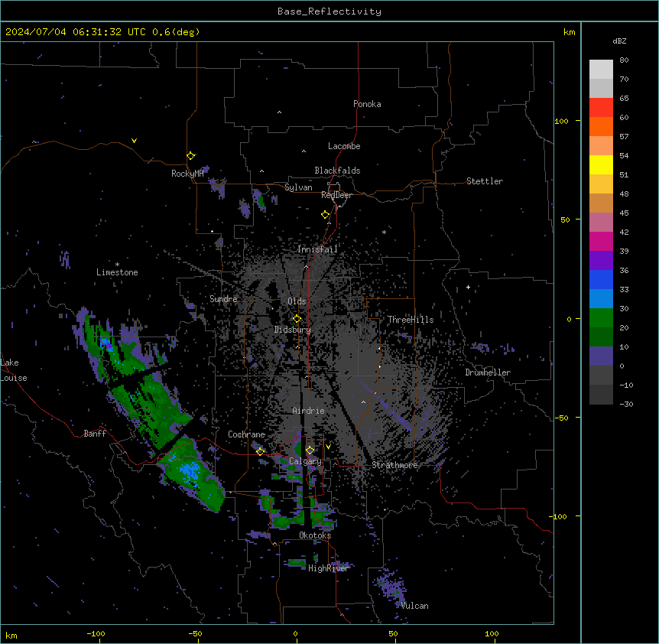Click the HighRiver label
The image size is (659, 644).
click(329, 569)
